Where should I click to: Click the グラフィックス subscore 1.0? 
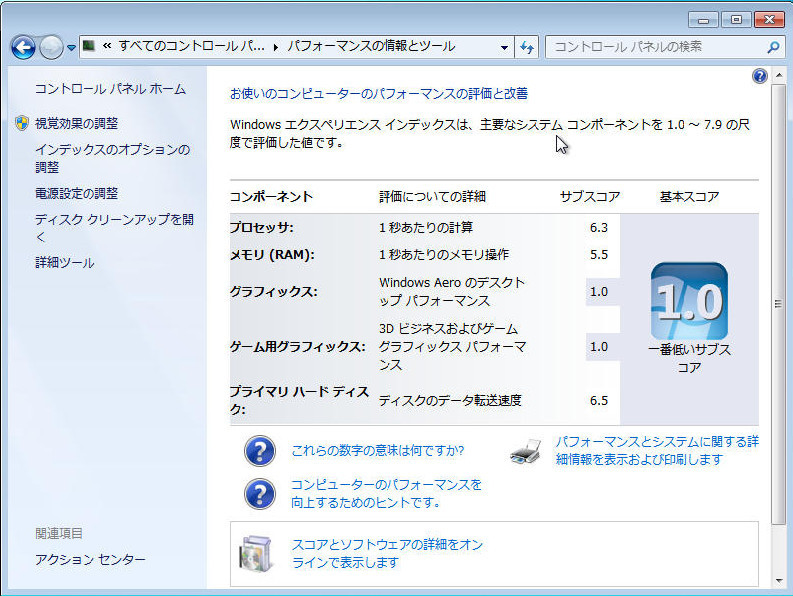pyautogui.click(x=599, y=292)
